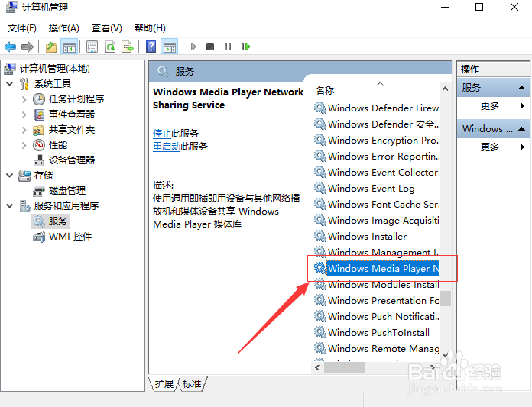
Task: Select Windows Defender Firewall service row
Action: pyautogui.click(x=376, y=108)
